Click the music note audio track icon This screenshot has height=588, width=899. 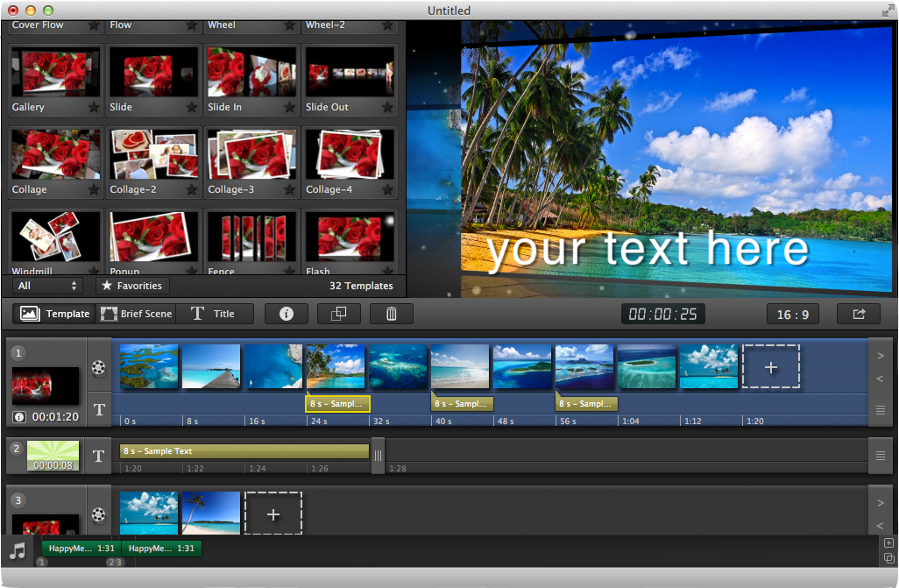click(18, 550)
